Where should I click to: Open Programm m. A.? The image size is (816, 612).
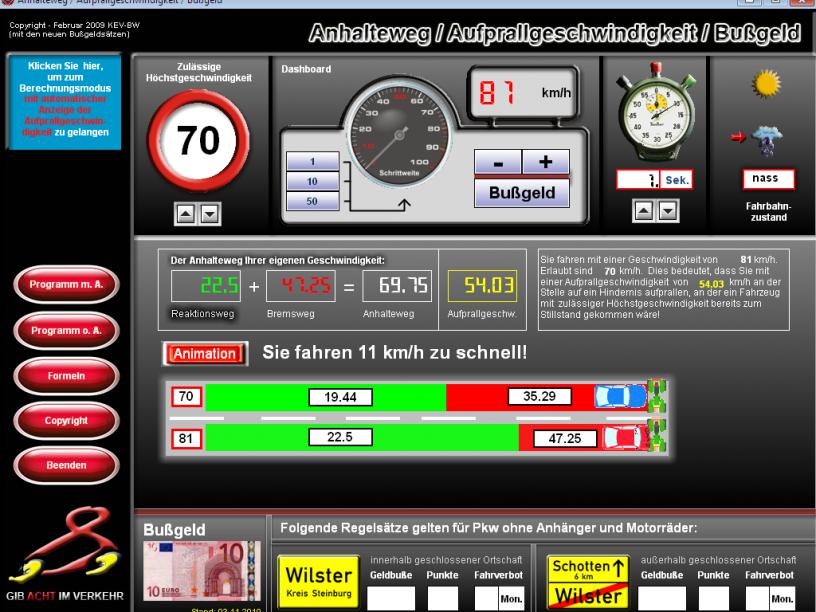(x=66, y=285)
